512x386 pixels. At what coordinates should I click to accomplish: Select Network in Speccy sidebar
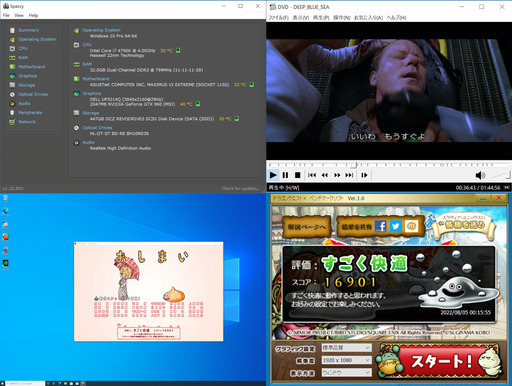click(x=27, y=122)
